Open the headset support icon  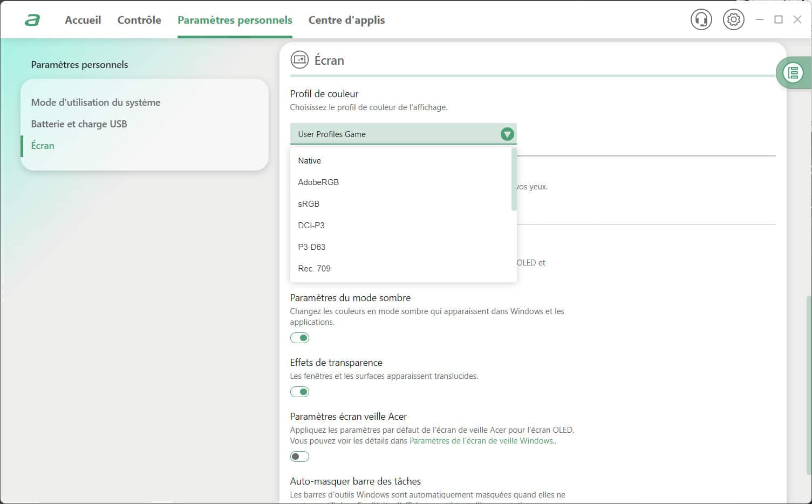coord(701,20)
